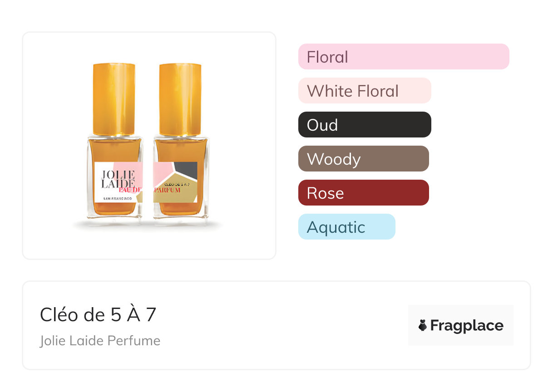Viewport: 553px width, 392px height.
Task: Click the dark gray shape on the right label
Action: tap(187, 170)
